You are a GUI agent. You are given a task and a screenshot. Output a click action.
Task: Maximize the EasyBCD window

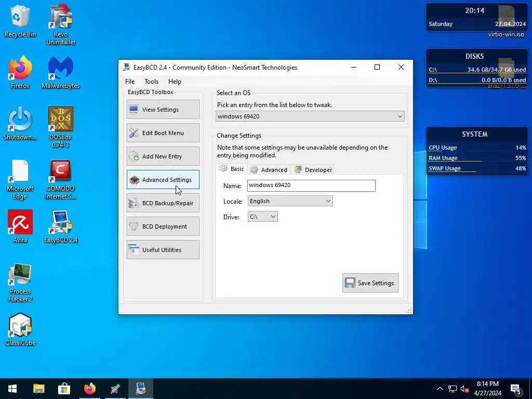pos(377,67)
